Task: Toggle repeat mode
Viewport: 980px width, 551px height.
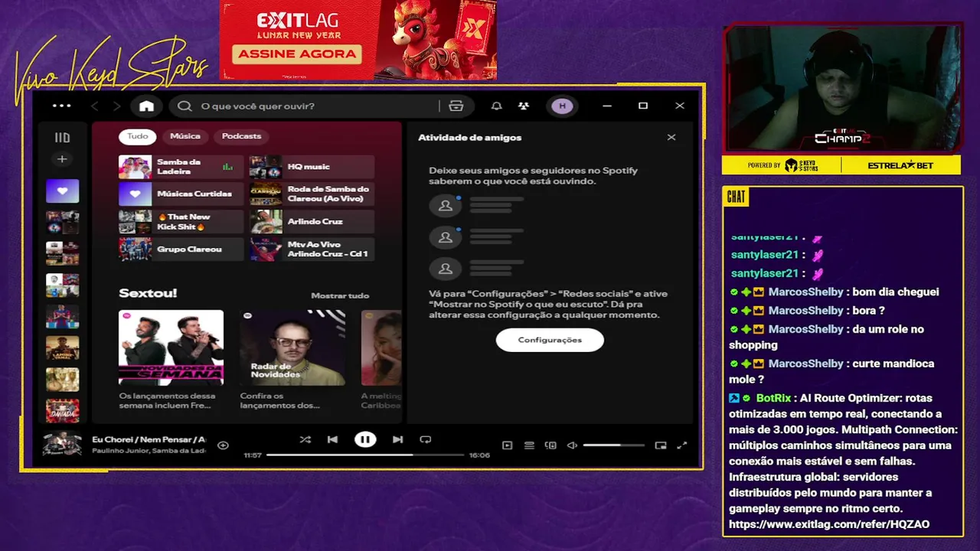Action: [x=426, y=439]
